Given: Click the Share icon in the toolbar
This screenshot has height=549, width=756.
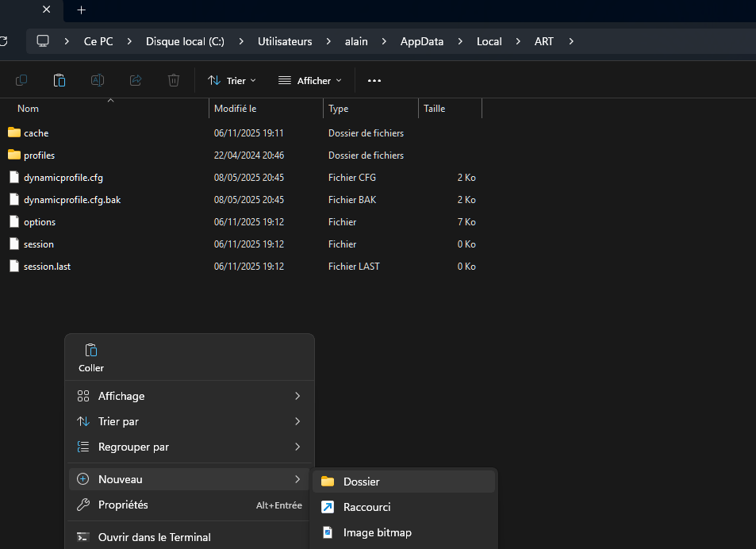Looking at the screenshot, I should pyautogui.click(x=136, y=80).
